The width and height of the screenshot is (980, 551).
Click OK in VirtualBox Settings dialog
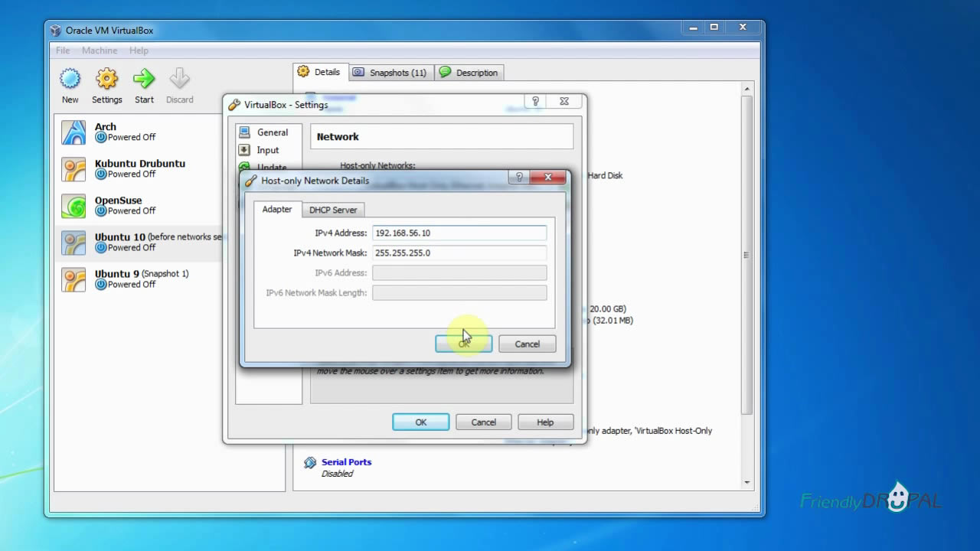tap(421, 422)
